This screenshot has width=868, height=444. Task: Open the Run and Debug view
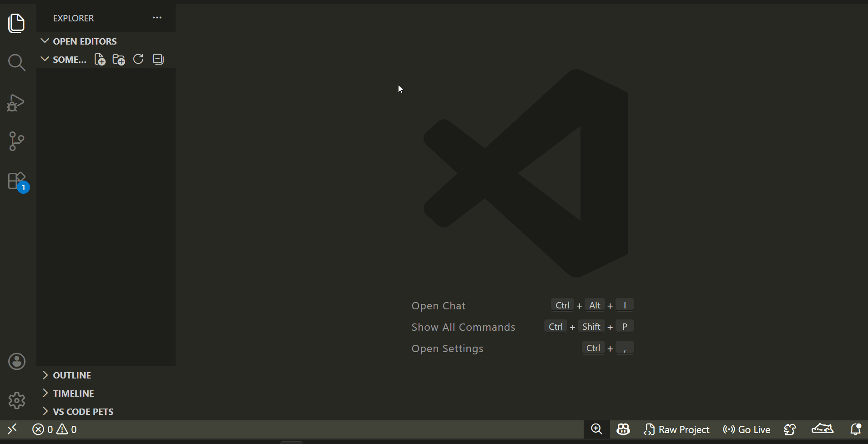[x=16, y=103]
